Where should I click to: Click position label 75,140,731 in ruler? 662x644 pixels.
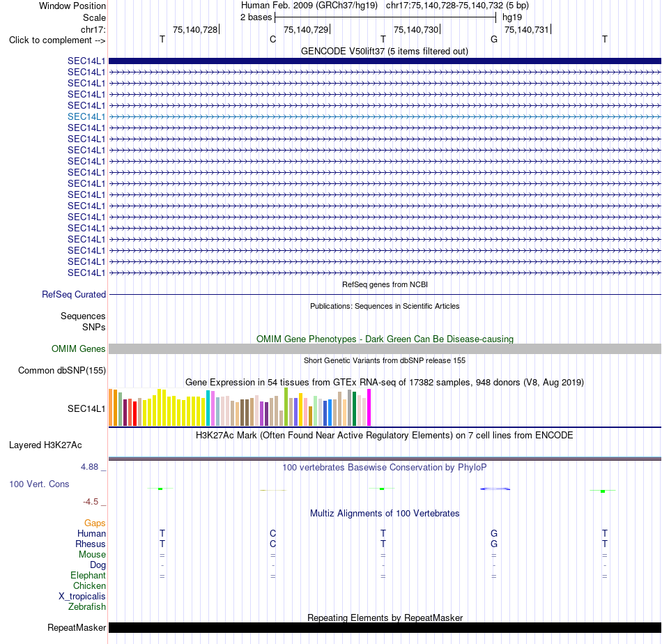coord(527,29)
